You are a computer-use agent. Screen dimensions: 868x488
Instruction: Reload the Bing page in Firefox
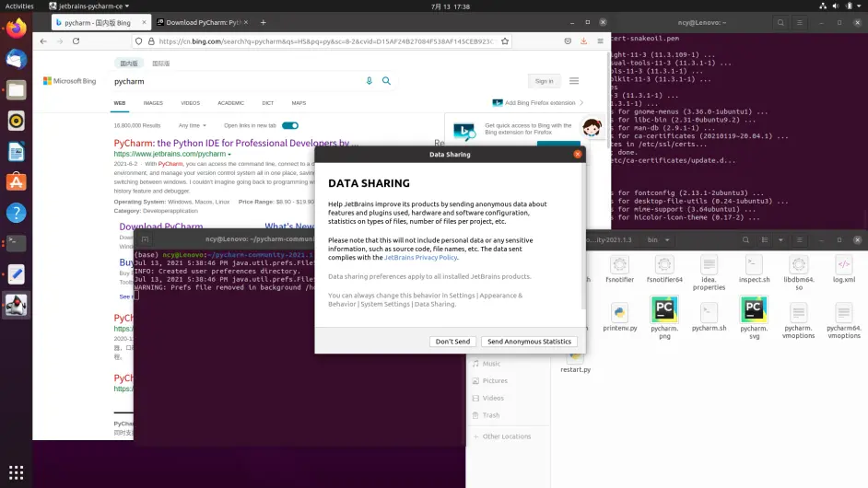[76, 41]
